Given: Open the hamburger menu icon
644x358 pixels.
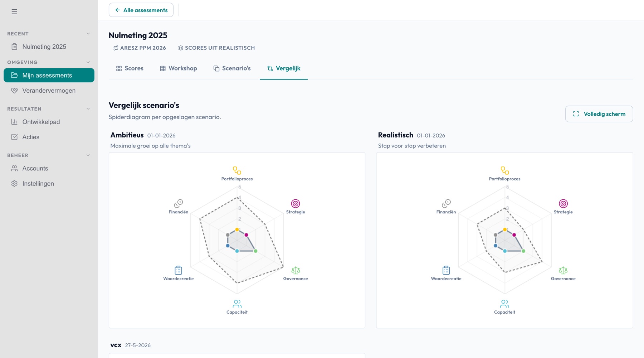Looking at the screenshot, I should 14,12.
